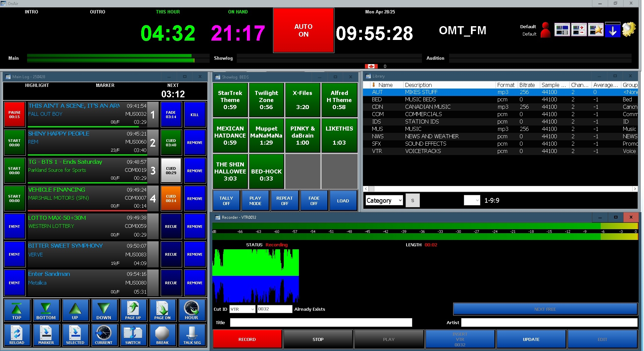644x351 pixels.
Task: Click the HOUR clock icon
Action: 192,310
